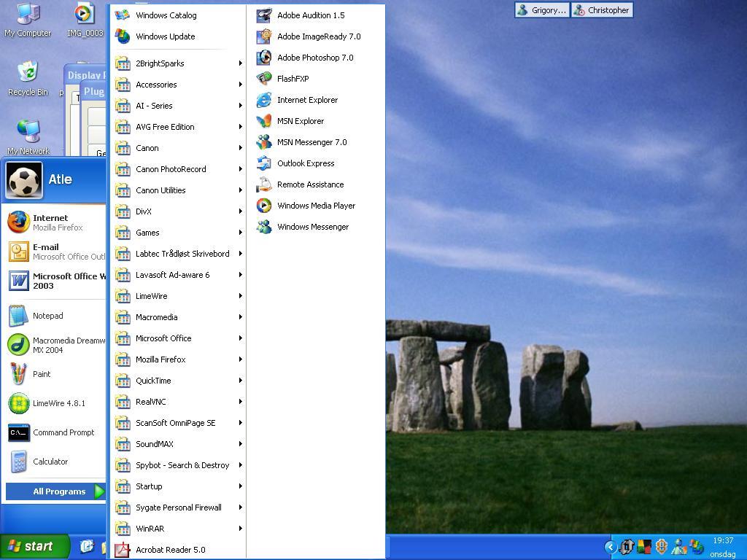
Task: Show hidden tray icons arrow
Action: pos(611,547)
